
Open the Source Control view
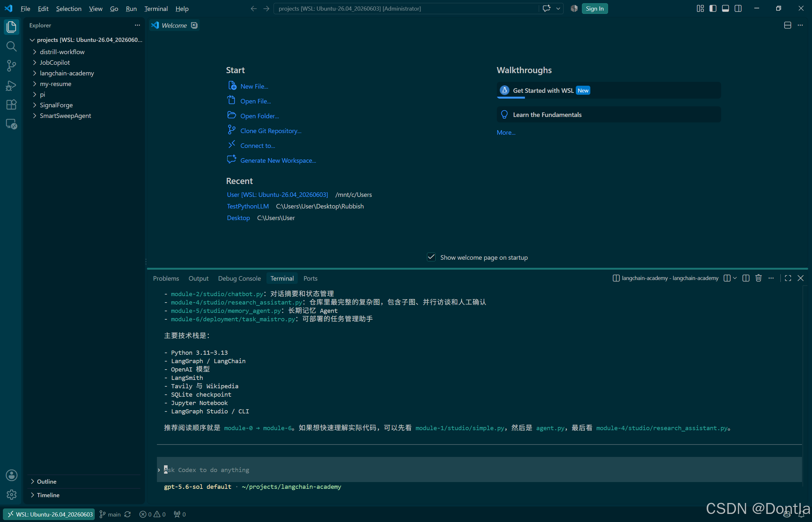point(12,66)
